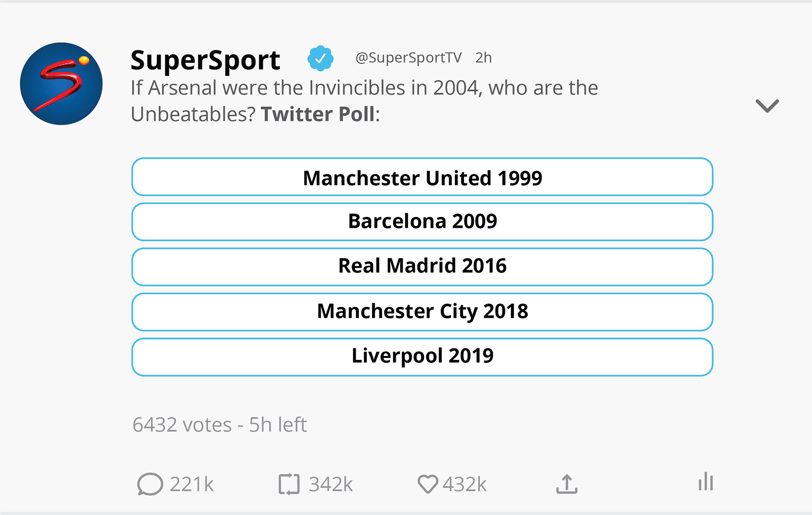812x515 pixels.
Task: Choose Liverpool 2019 poll option
Action: tap(422, 357)
